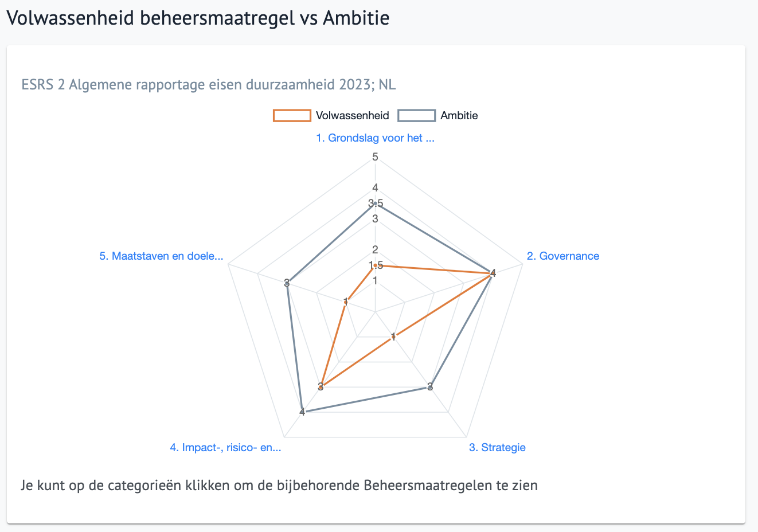Click the Volwassenheid Impact point valued 3
Viewport: 758px width, 532px height.
pos(321,387)
